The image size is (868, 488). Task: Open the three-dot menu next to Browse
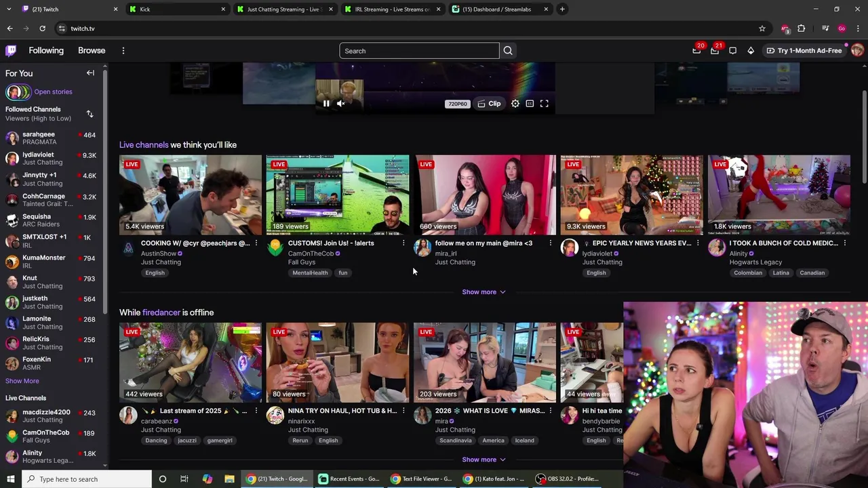123,51
